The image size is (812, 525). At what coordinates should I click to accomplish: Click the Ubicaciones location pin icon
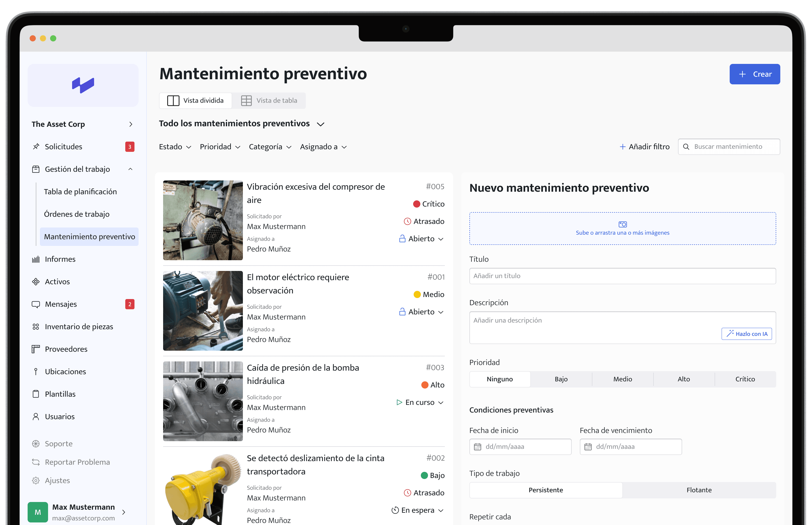point(36,372)
